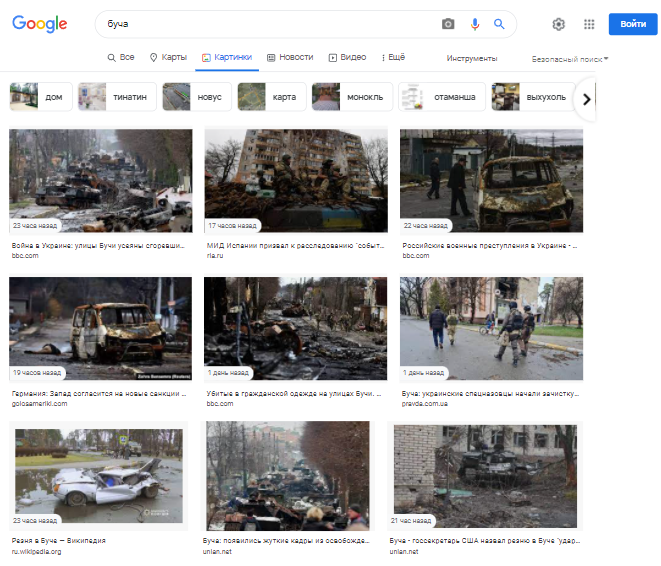Open settings gear icon
661x566 pixels.
[558, 24]
